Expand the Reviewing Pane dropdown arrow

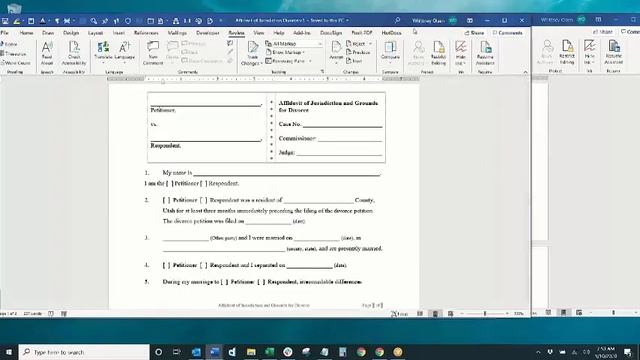click(x=311, y=61)
